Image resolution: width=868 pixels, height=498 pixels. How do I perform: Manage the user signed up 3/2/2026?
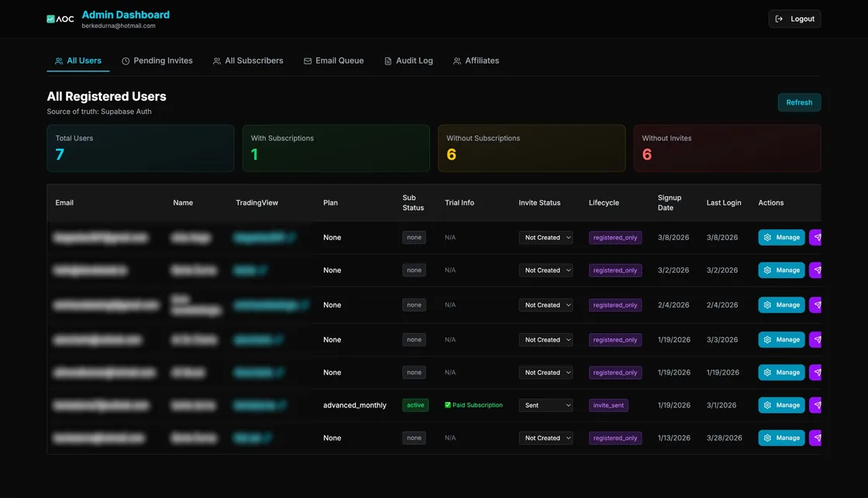[x=781, y=270]
